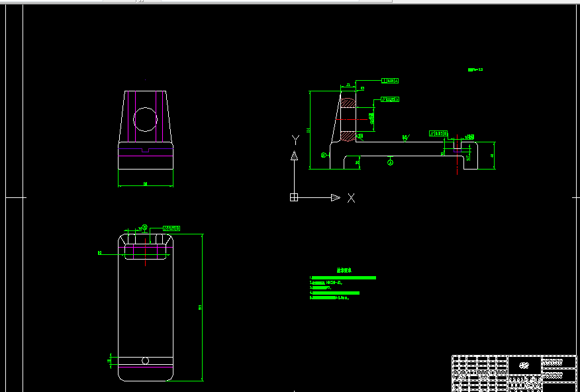Select the 44 height dimension at right
The height and width of the screenshot is (392, 580).
[x=492, y=156]
